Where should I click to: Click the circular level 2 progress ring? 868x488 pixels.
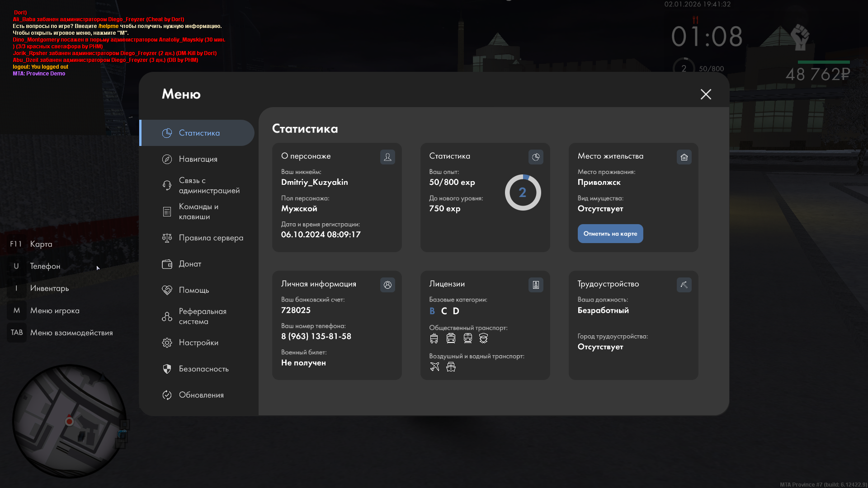(523, 192)
